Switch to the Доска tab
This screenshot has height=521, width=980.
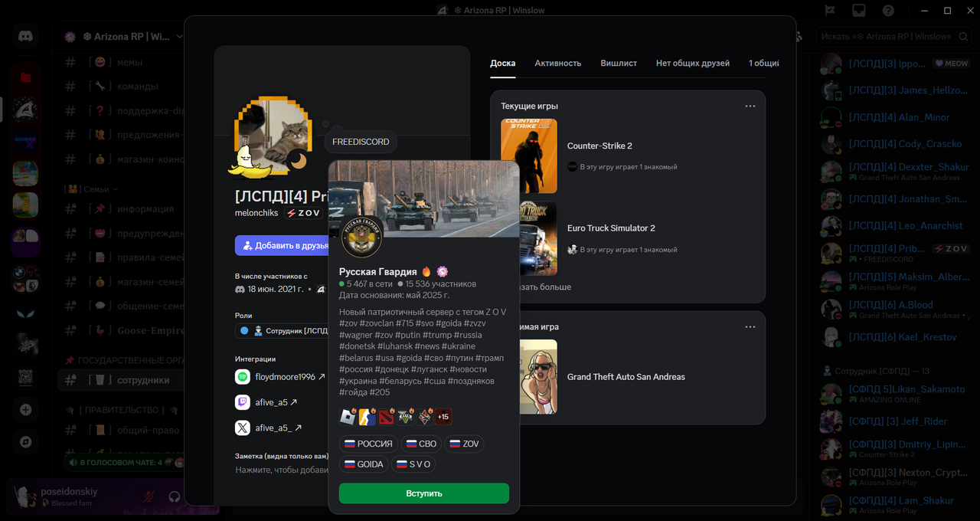click(503, 63)
